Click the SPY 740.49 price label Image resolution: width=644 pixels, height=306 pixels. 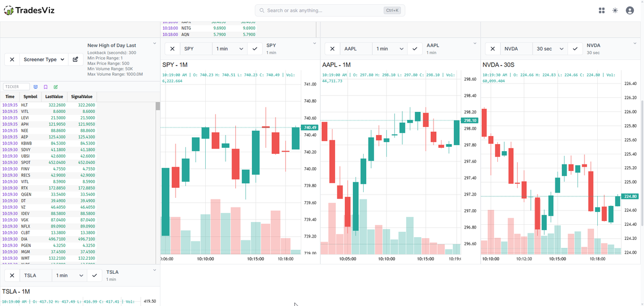pos(310,127)
